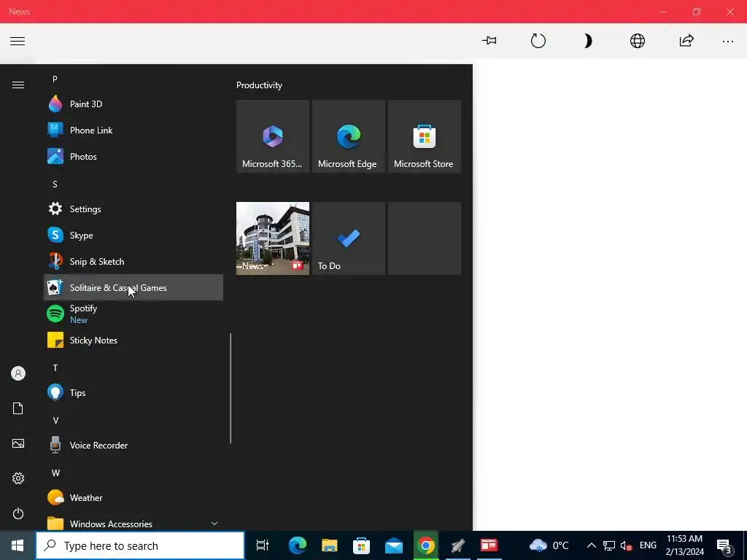Open the News app hamburger menu
747x560 pixels.
coord(18,41)
